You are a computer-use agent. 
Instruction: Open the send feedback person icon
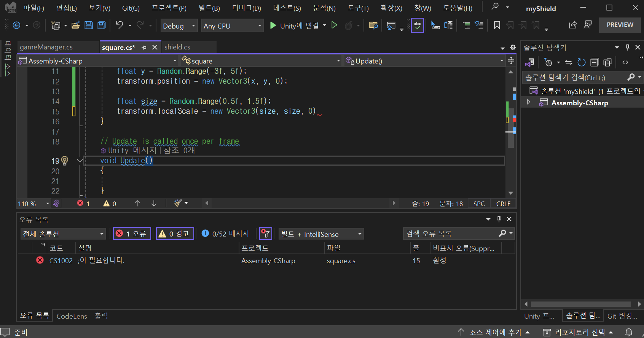[x=588, y=25]
